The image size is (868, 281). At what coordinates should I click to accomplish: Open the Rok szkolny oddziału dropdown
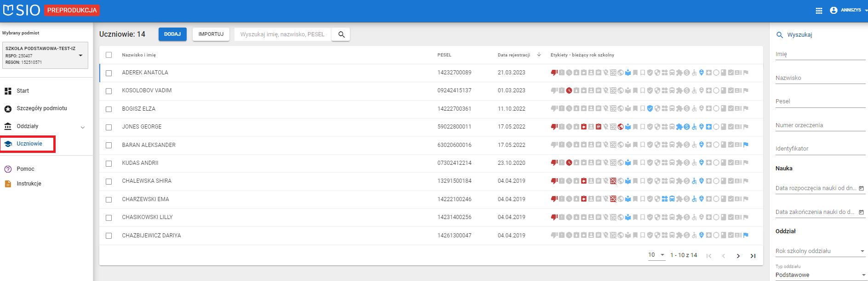click(x=820, y=251)
